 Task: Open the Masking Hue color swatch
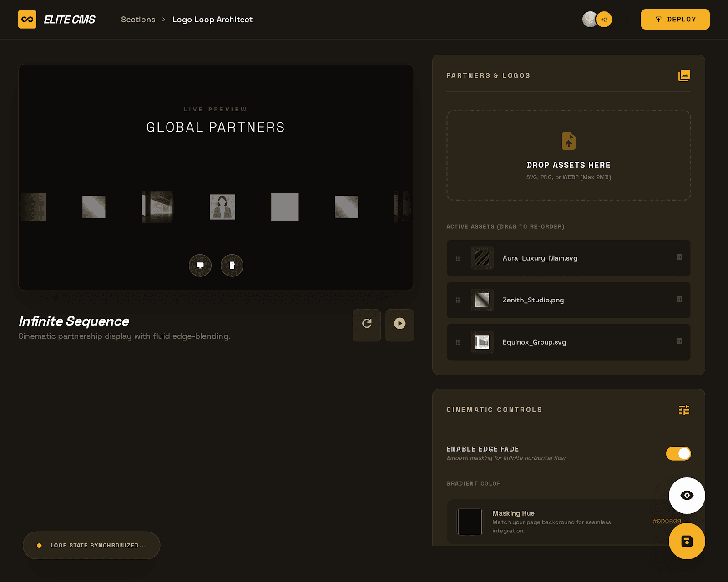tap(470, 522)
